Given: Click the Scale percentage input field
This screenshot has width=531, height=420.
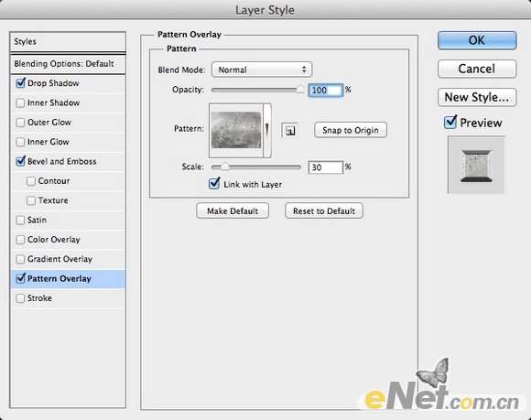Looking at the screenshot, I should (x=325, y=167).
